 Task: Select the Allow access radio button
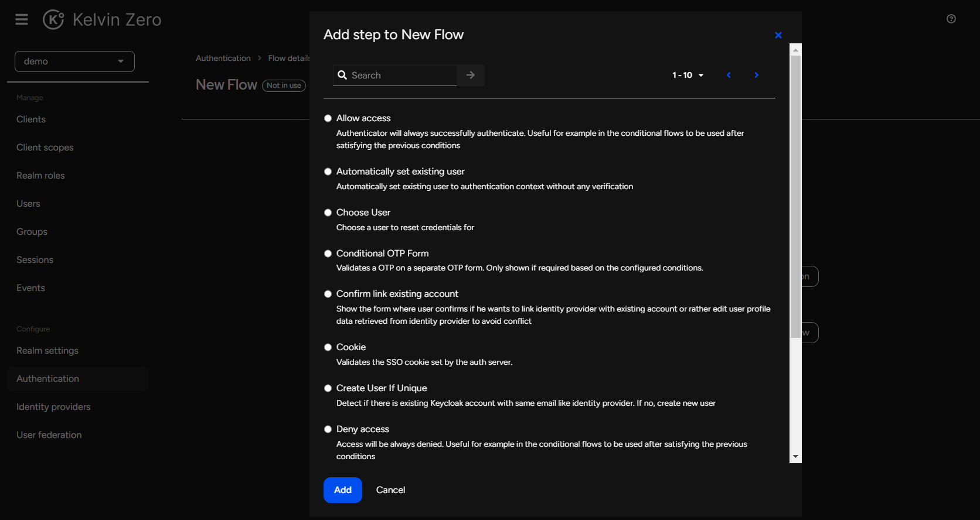pyautogui.click(x=328, y=118)
